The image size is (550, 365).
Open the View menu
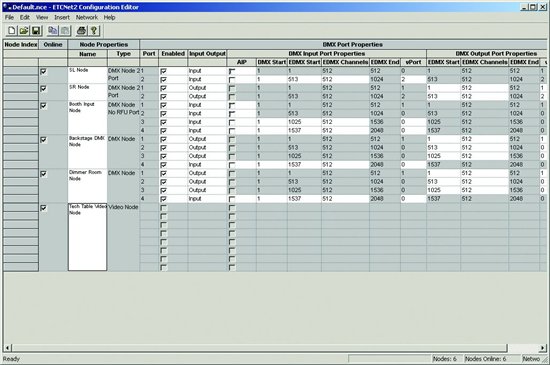pos(42,17)
